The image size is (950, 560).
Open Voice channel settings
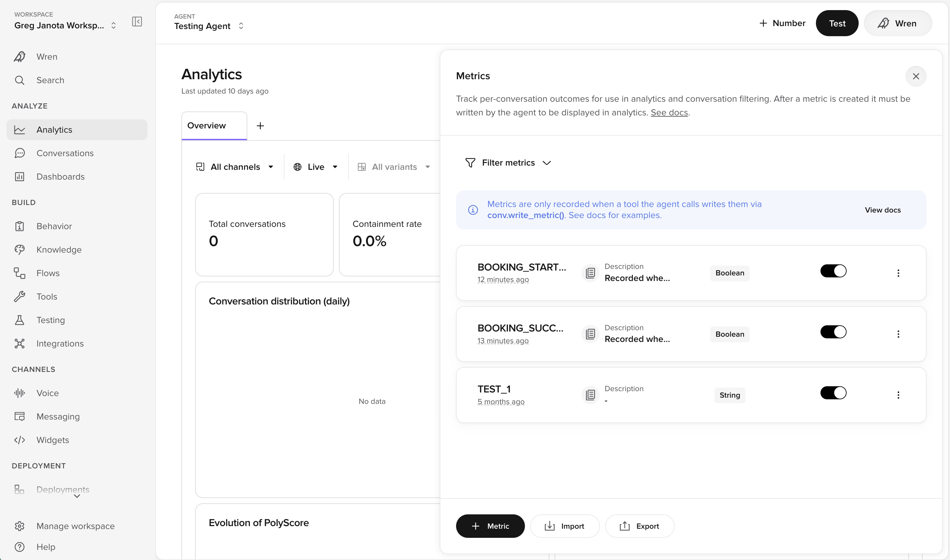77,393
